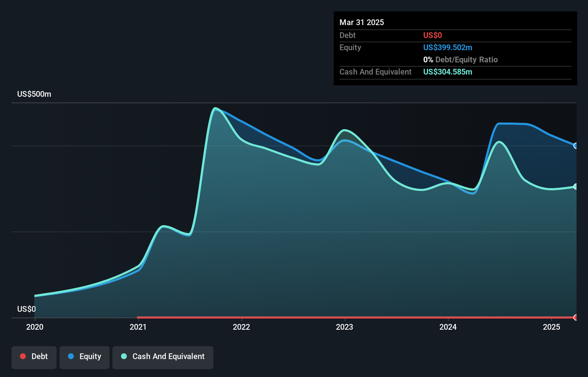The width and height of the screenshot is (588, 377).
Task: Toggle the Equity series in the legend
Action: point(85,357)
